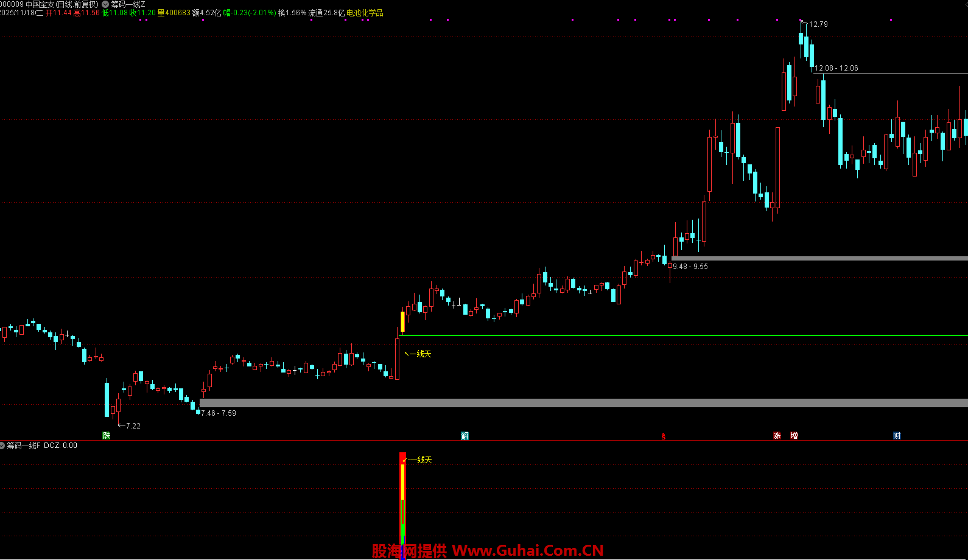
Task: Click the 7.22 low price label
Action: click(x=133, y=425)
